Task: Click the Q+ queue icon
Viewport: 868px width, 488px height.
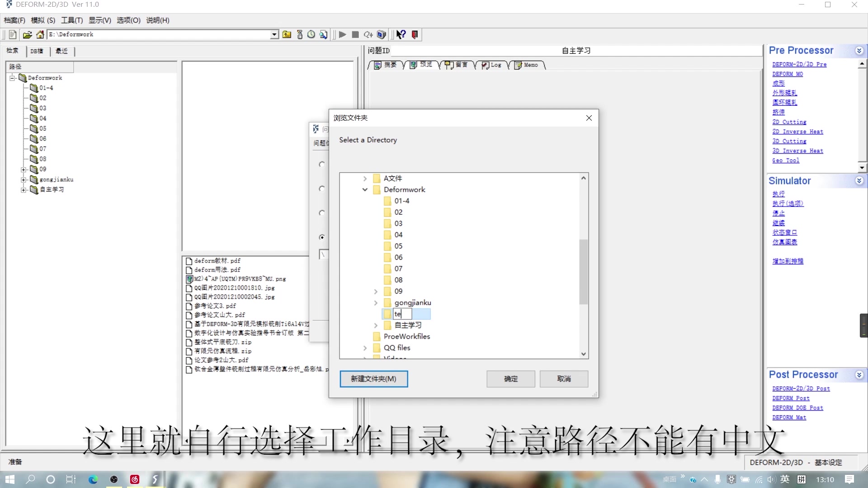Action: (x=368, y=35)
